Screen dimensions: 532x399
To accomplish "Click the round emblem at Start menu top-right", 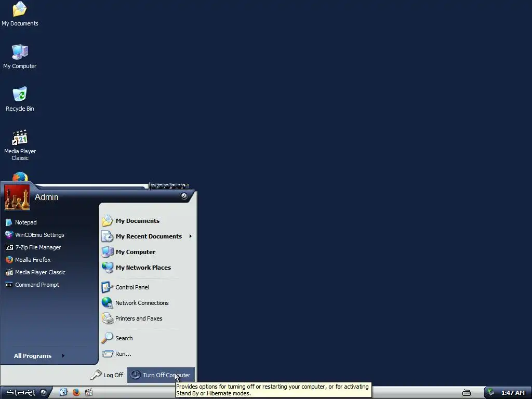I will pos(184,196).
